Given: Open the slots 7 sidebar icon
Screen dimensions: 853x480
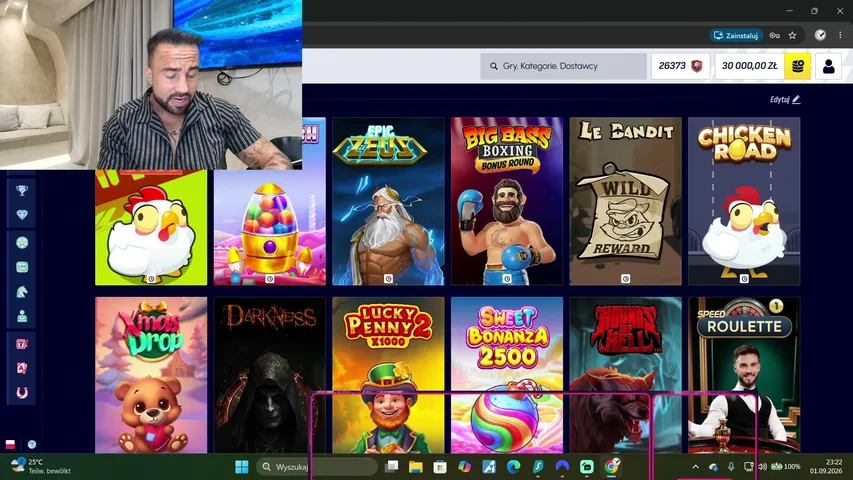Looking at the screenshot, I should point(22,344).
